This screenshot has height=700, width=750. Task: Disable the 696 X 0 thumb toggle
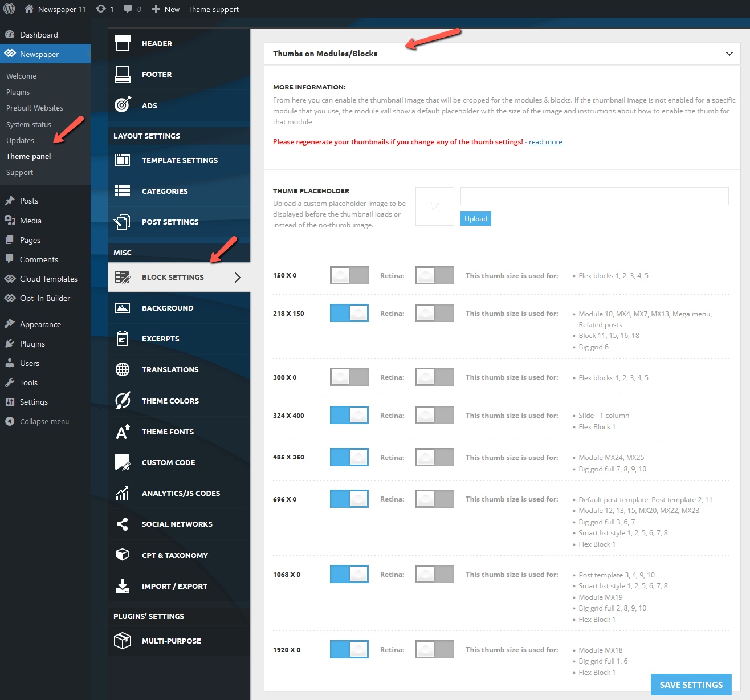pos(349,499)
